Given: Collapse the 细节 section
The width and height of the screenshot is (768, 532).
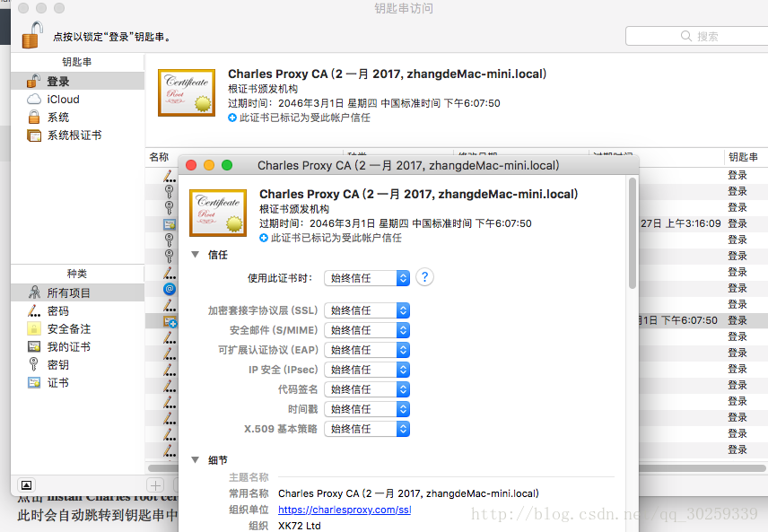Looking at the screenshot, I should (x=196, y=460).
